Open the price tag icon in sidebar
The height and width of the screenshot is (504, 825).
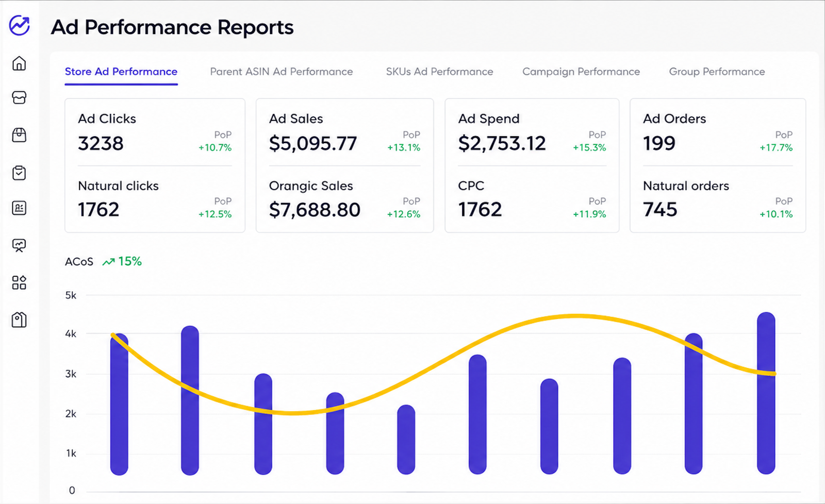pos(19,320)
